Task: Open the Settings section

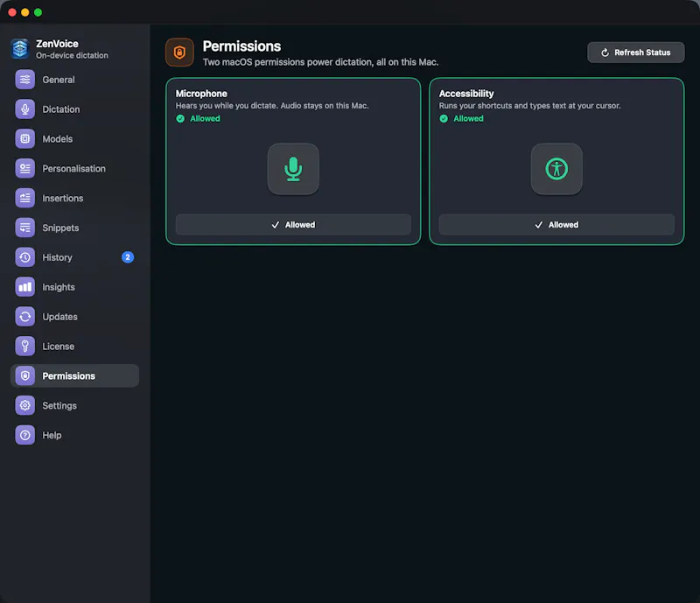Action: click(x=74, y=405)
